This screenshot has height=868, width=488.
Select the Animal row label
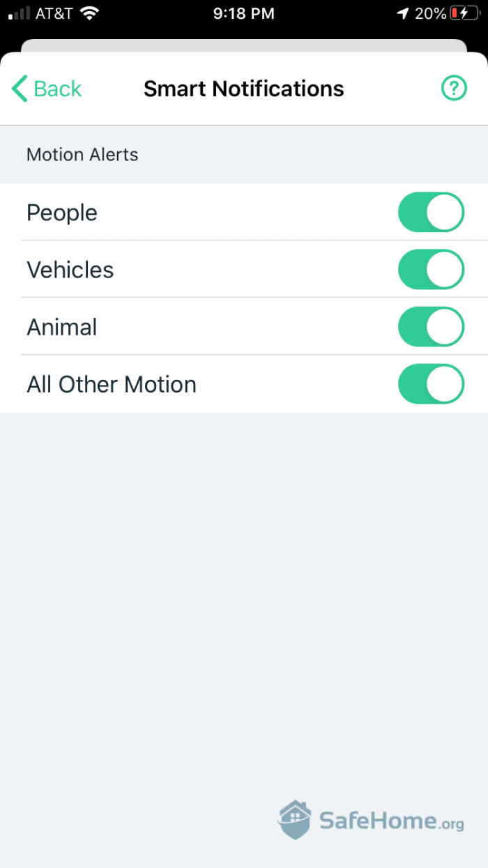click(62, 327)
